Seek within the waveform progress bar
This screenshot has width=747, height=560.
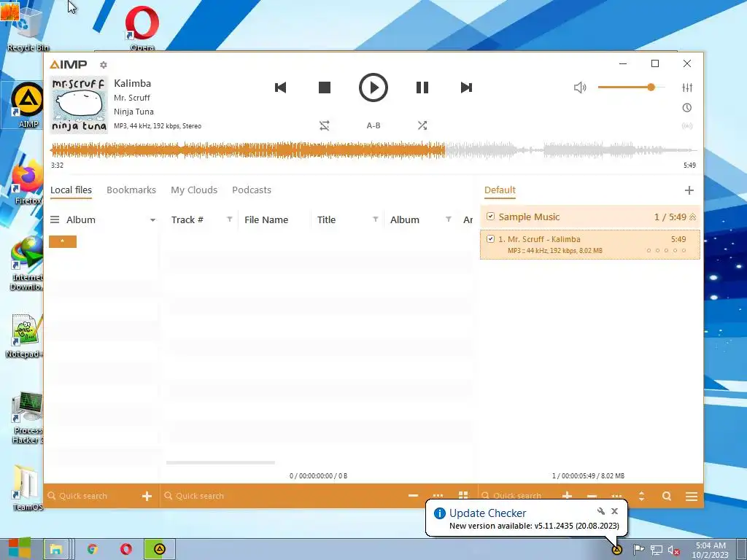[x=374, y=150]
